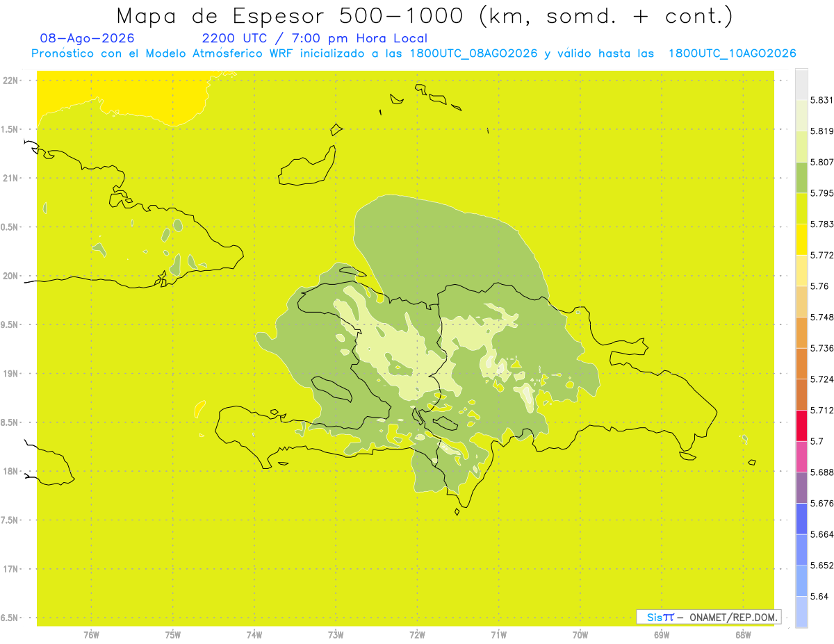Click the legend value 5.652
This screenshot has width=834, height=644.
821,565
